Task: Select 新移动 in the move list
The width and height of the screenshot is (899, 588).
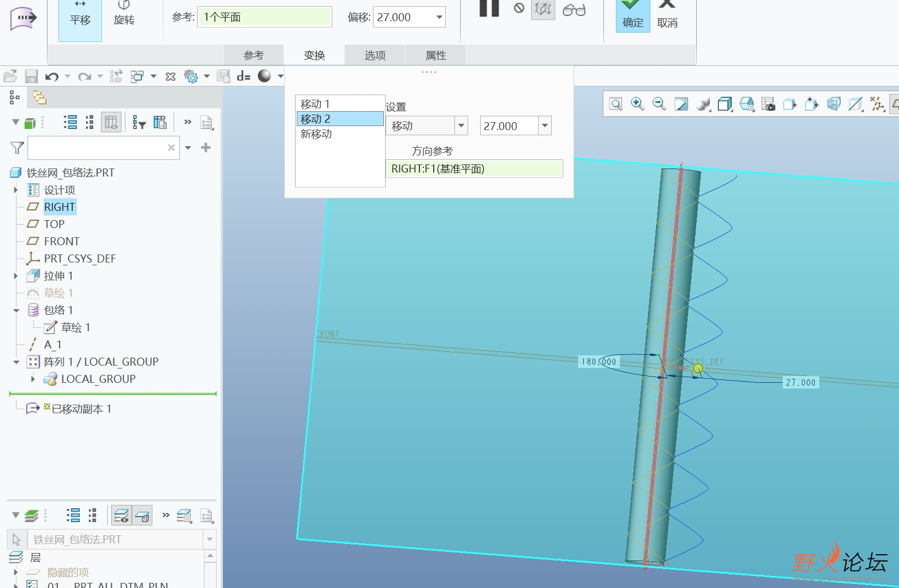Action: click(316, 134)
